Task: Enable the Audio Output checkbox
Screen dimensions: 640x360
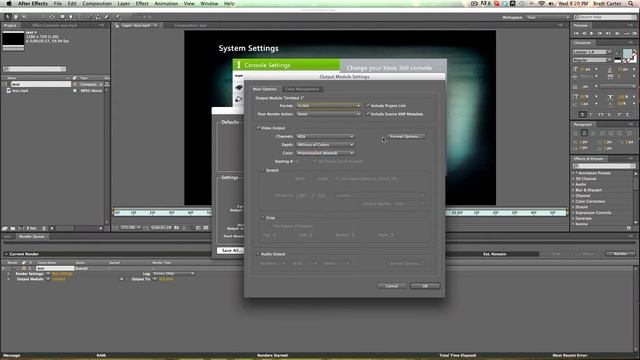Action: pyautogui.click(x=258, y=254)
